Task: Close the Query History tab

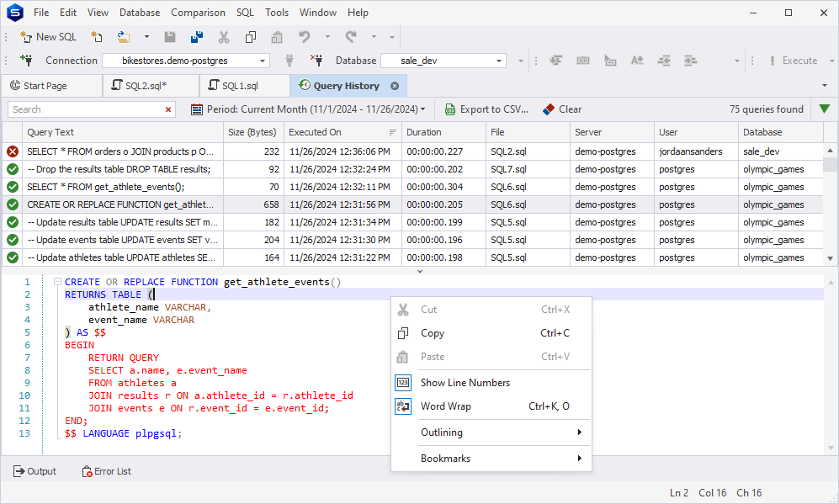Action: pyautogui.click(x=395, y=86)
